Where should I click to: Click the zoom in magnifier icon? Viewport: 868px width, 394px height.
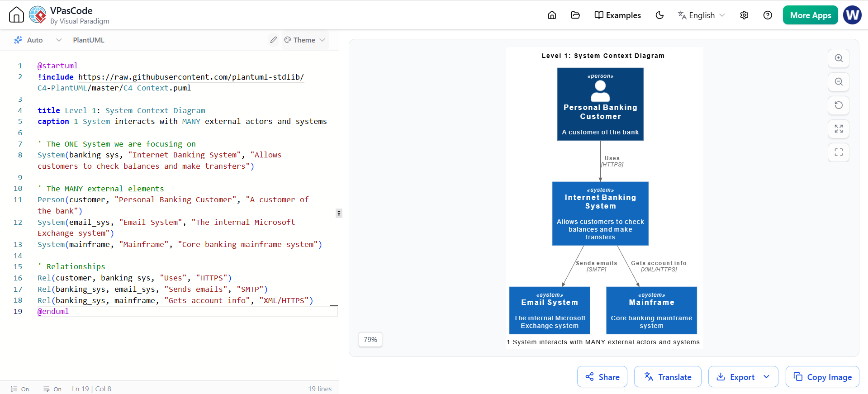(x=839, y=58)
